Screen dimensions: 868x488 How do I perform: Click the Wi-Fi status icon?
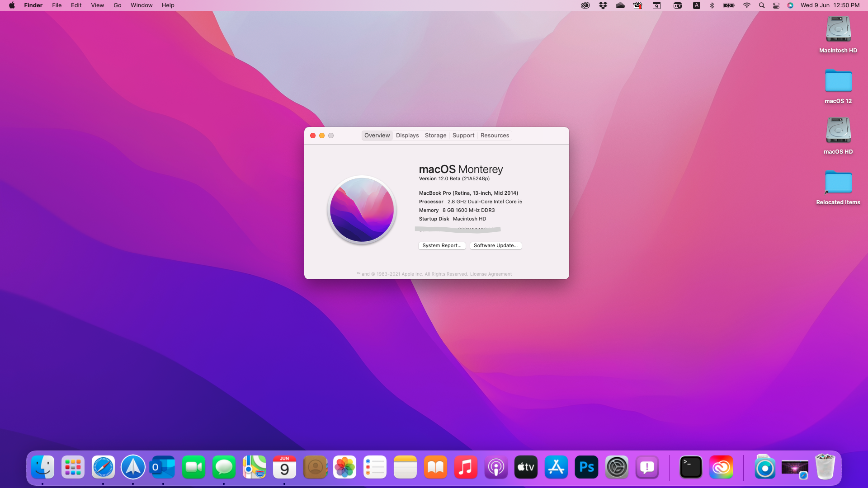click(x=747, y=5)
